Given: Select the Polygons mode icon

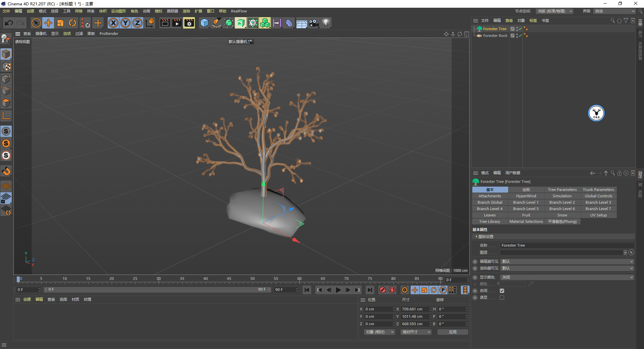Looking at the screenshot, I should click(x=6, y=103).
